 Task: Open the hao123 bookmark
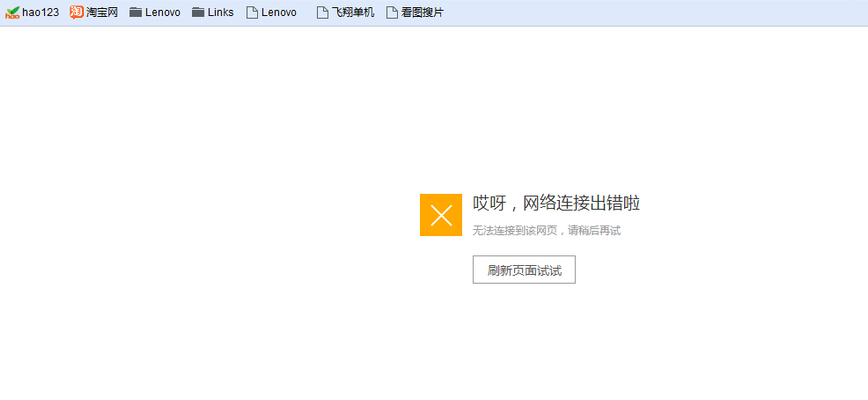[x=32, y=12]
